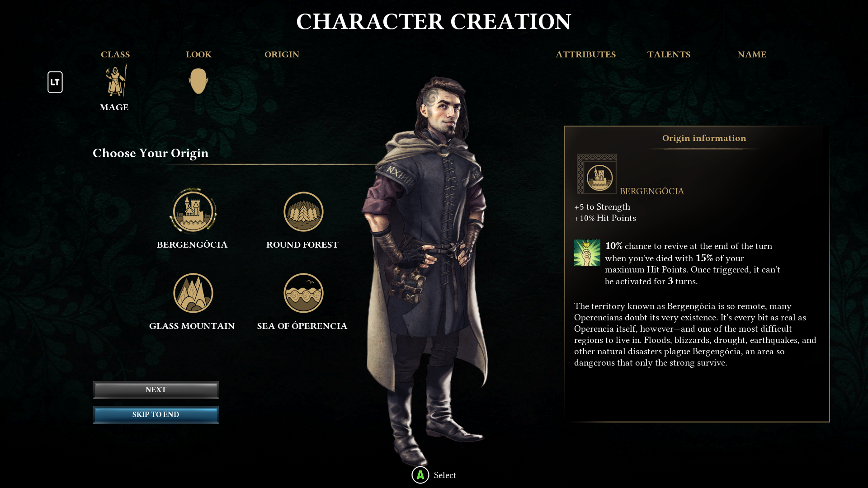Image resolution: width=868 pixels, height=488 pixels.
Task: Click the LT trigger button icon
Action: 55,82
